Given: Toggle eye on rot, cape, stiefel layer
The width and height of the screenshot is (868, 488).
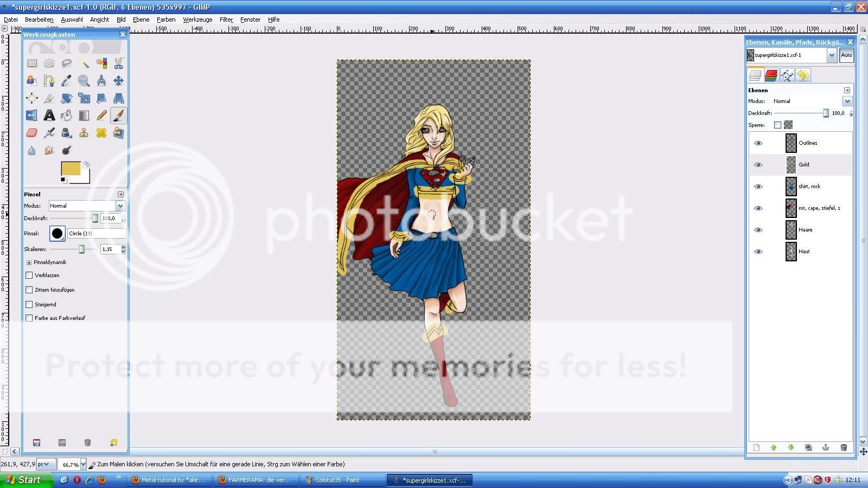Looking at the screenshot, I should 758,208.
